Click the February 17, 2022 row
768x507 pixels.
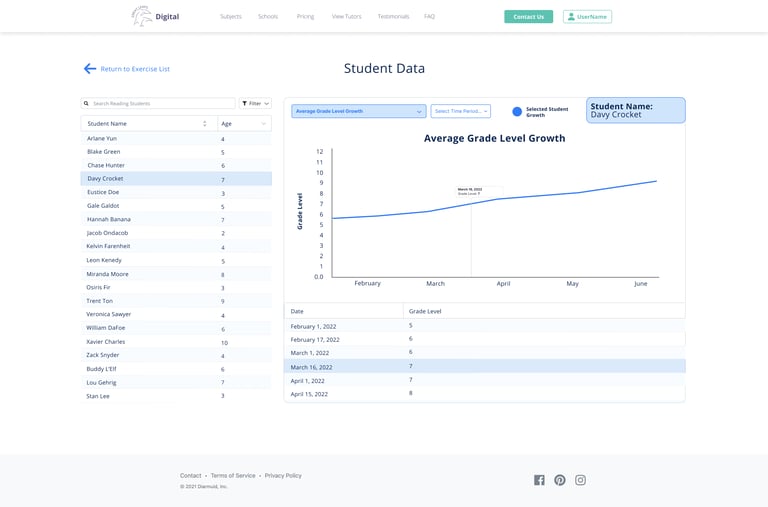click(485, 339)
